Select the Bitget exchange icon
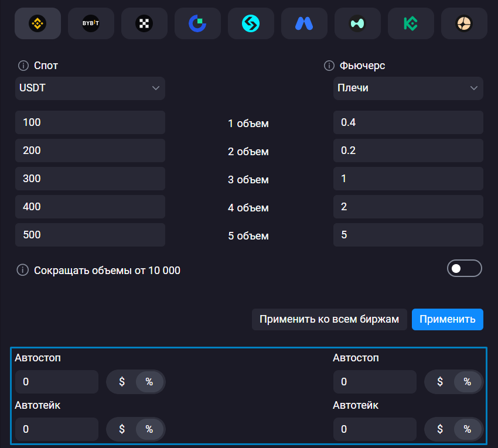Screen dimensions: 498x448 point(251,23)
